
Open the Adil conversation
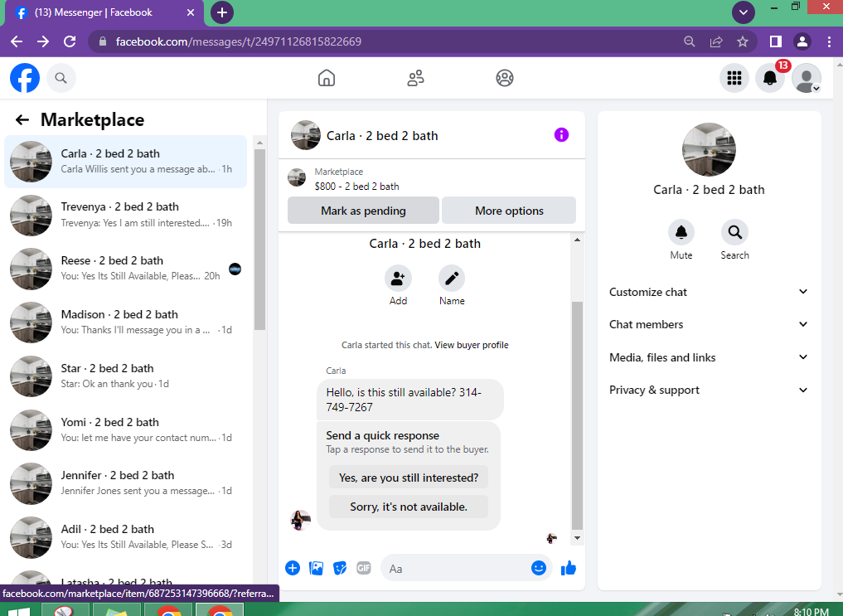(126, 537)
